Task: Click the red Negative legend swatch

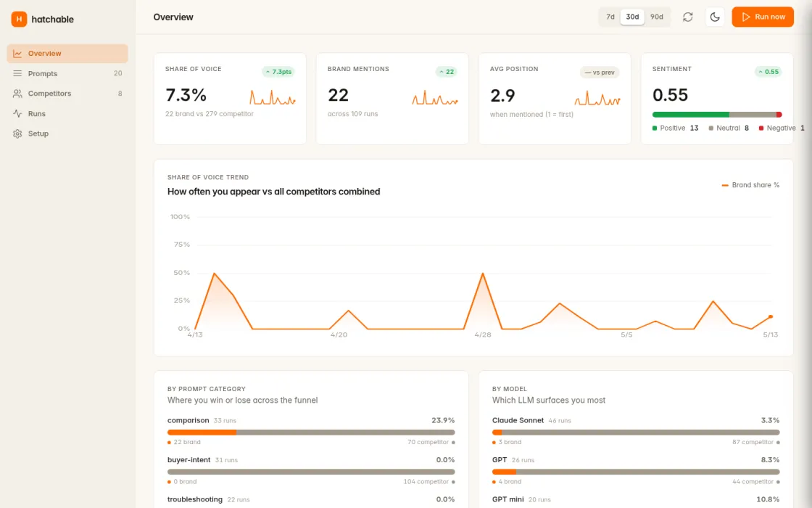Action: tap(761, 128)
